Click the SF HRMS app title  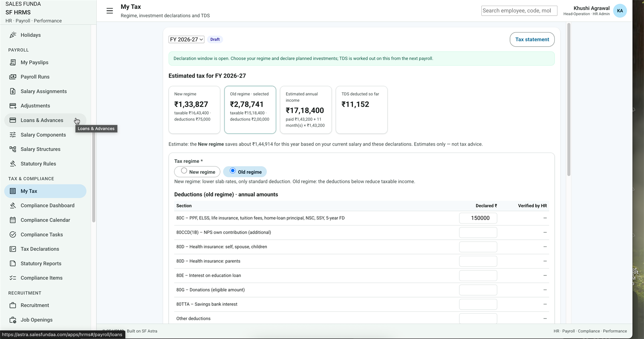click(18, 12)
